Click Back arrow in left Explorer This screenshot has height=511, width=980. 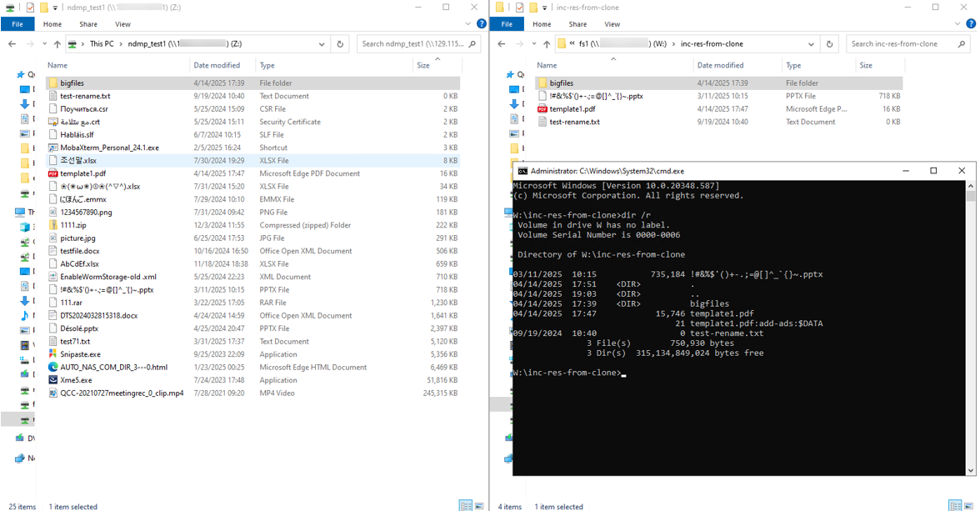12,44
